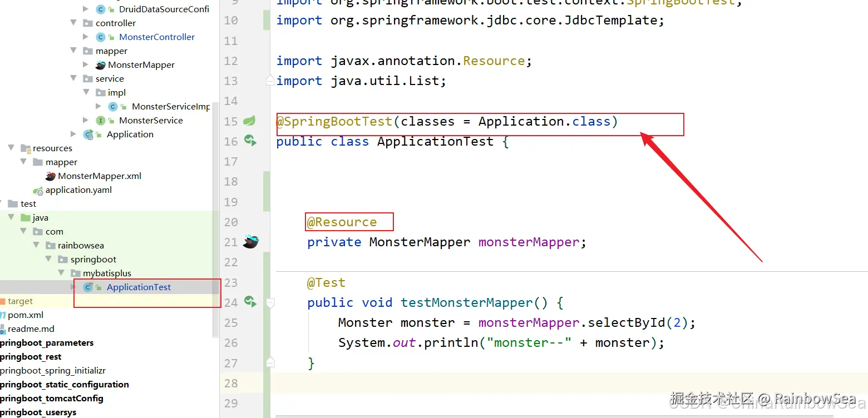Select the pringboot_static_configuration module

pyautogui.click(x=65, y=384)
